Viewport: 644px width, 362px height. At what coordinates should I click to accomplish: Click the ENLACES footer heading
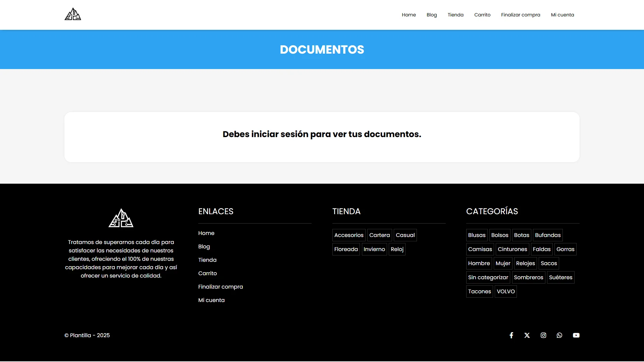pyautogui.click(x=216, y=211)
